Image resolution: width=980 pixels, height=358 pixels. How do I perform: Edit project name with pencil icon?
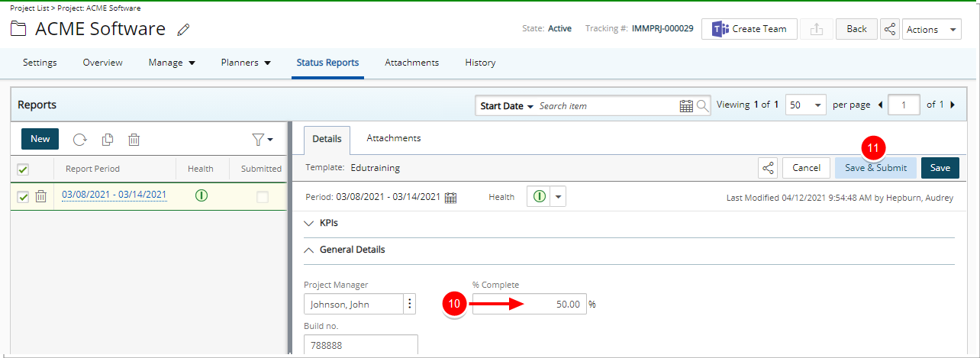click(183, 30)
